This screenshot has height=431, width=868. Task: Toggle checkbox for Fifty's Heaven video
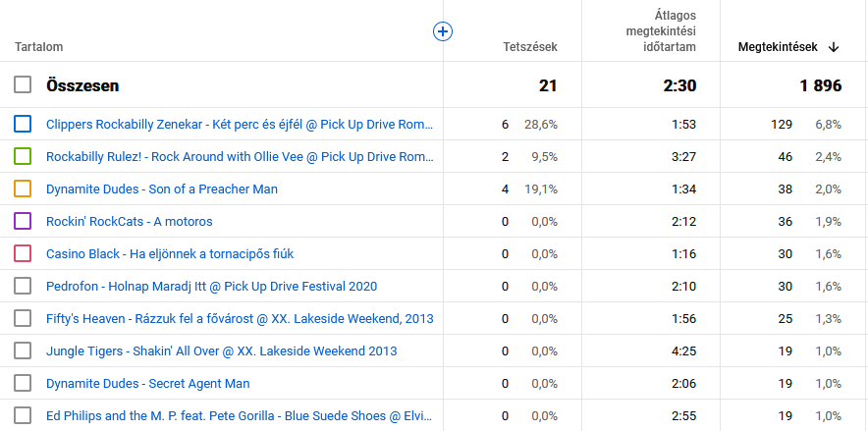pyautogui.click(x=23, y=318)
